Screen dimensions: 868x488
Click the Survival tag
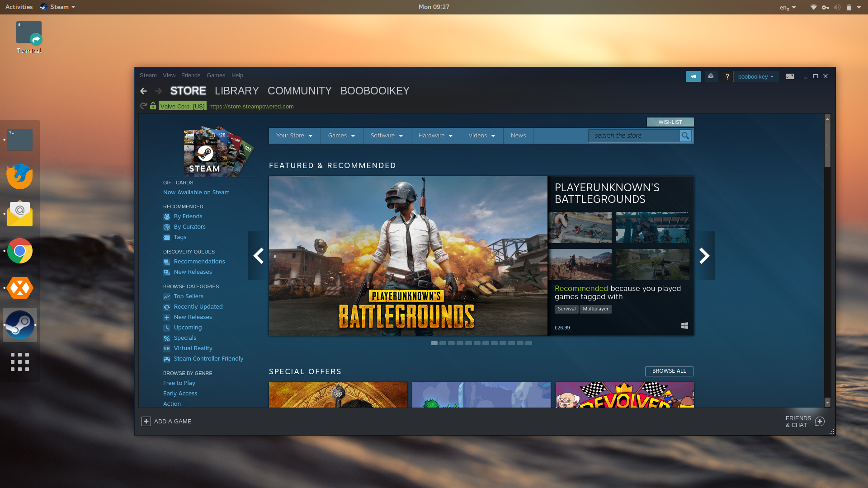(566, 309)
